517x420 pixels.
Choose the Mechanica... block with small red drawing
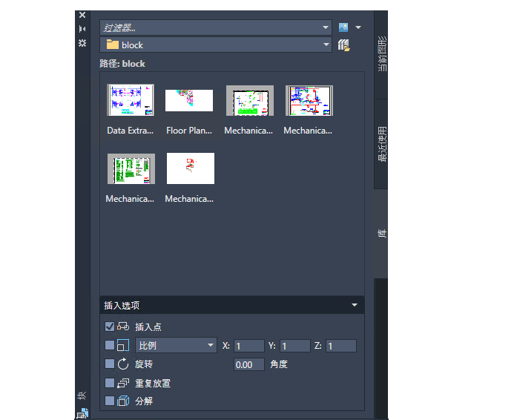pos(190,168)
